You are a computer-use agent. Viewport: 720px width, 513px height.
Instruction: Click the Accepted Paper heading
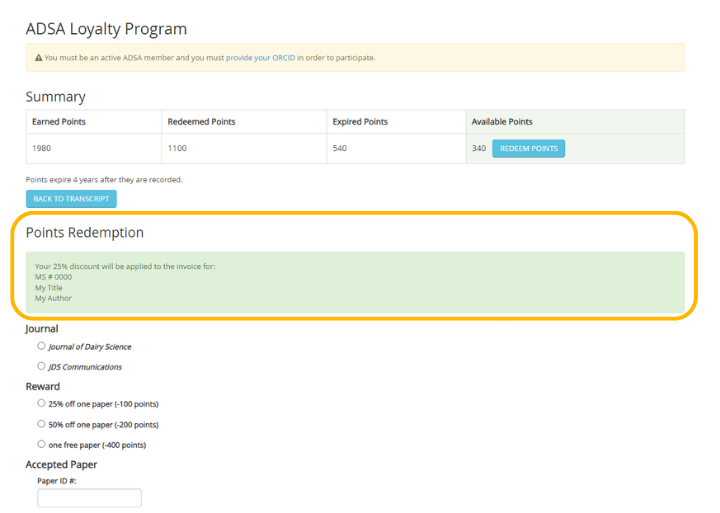click(61, 465)
